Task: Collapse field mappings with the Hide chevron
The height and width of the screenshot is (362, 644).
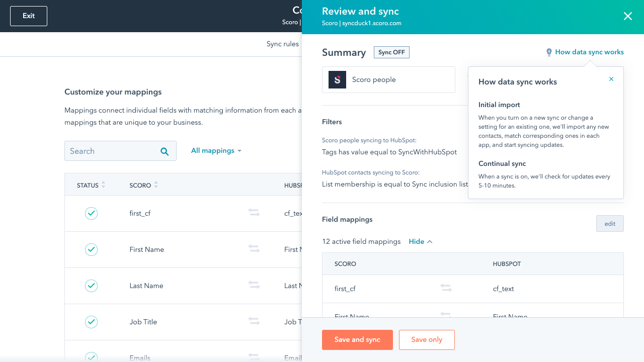Action: [421, 242]
